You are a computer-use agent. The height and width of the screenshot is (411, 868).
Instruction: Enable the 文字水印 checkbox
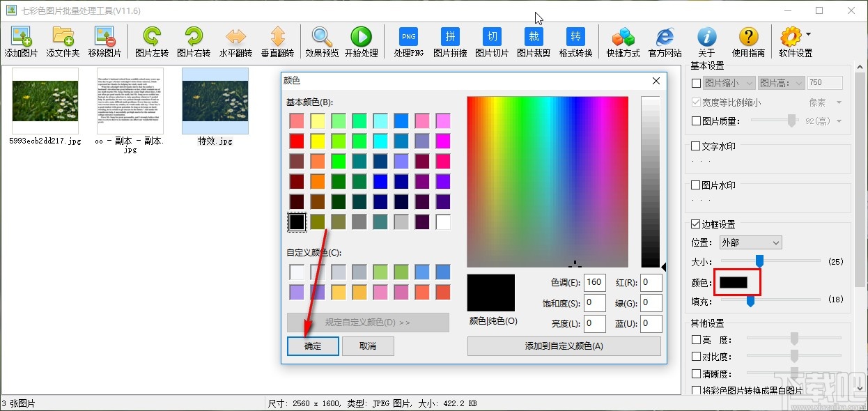[696, 146]
